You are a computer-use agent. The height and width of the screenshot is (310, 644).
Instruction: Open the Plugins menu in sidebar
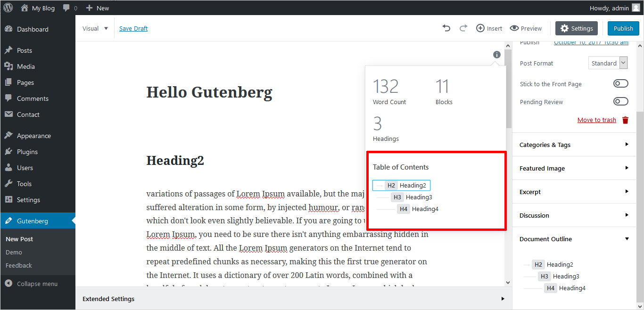click(x=27, y=152)
